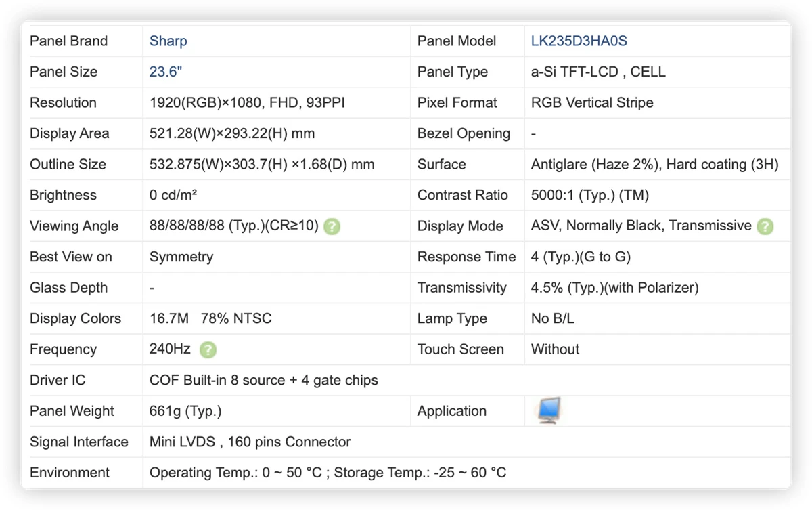Open the LK235D3HA0S panel model link

click(x=579, y=41)
